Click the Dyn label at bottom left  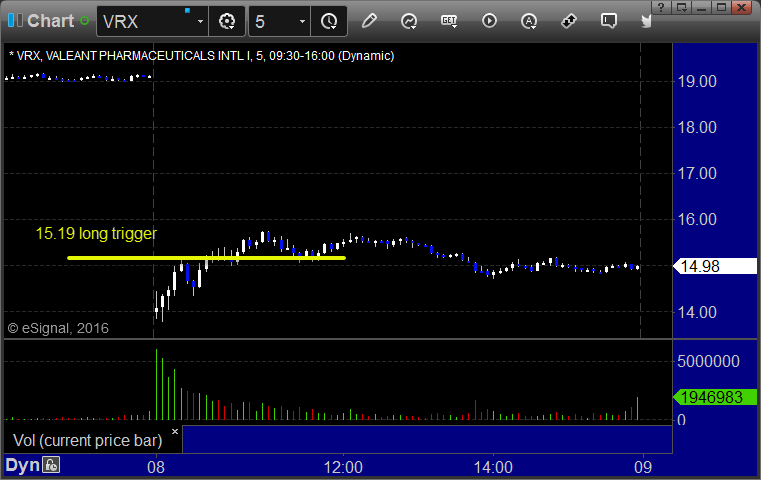(x=22, y=465)
